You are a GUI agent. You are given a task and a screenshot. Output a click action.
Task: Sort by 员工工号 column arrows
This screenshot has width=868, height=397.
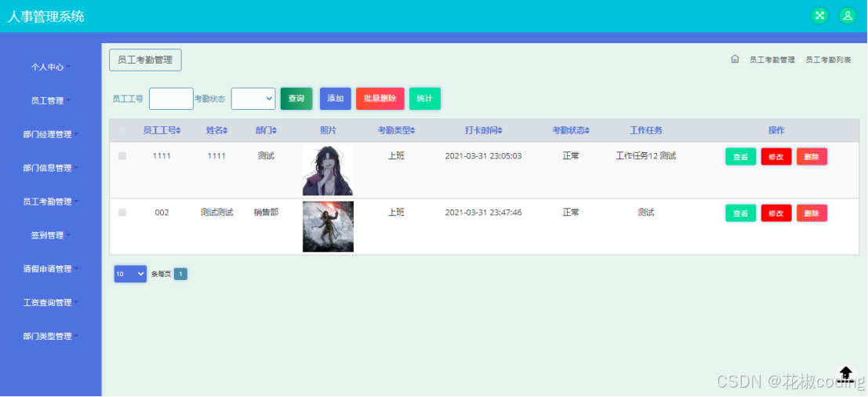tap(179, 131)
